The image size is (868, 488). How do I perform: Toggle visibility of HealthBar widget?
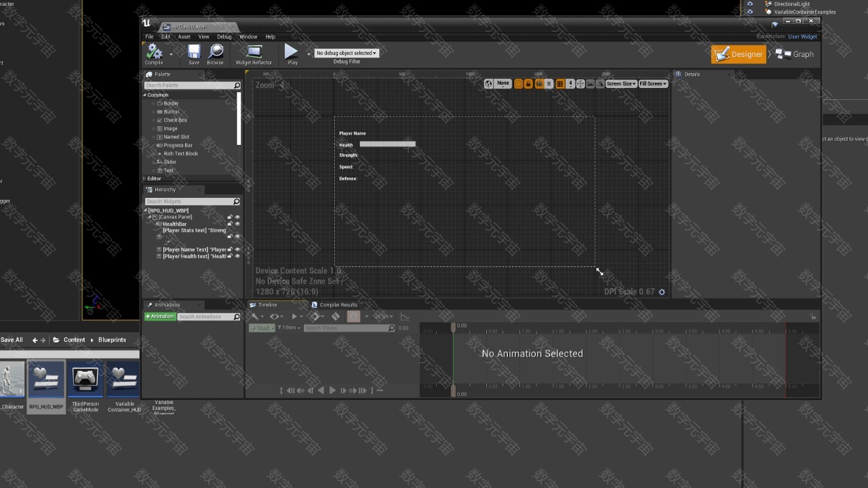[x=237, y=224]
